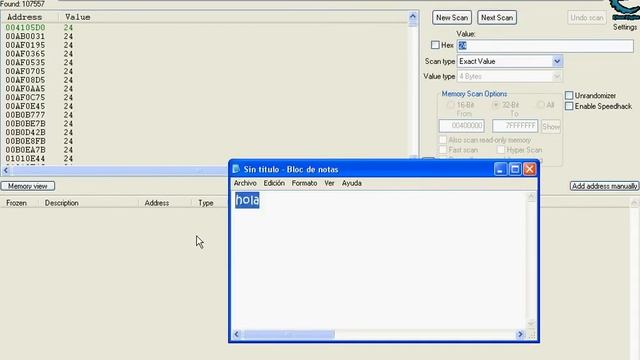Click Add address manually button
This screenshot has height=360, width=640.
[604, 186]
